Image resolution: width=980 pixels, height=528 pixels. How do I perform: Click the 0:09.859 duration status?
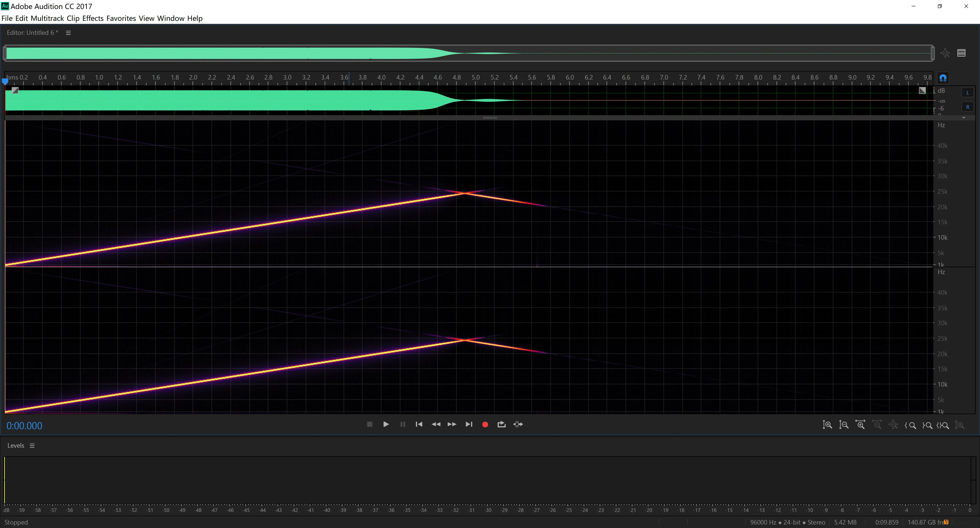point(887,522)
